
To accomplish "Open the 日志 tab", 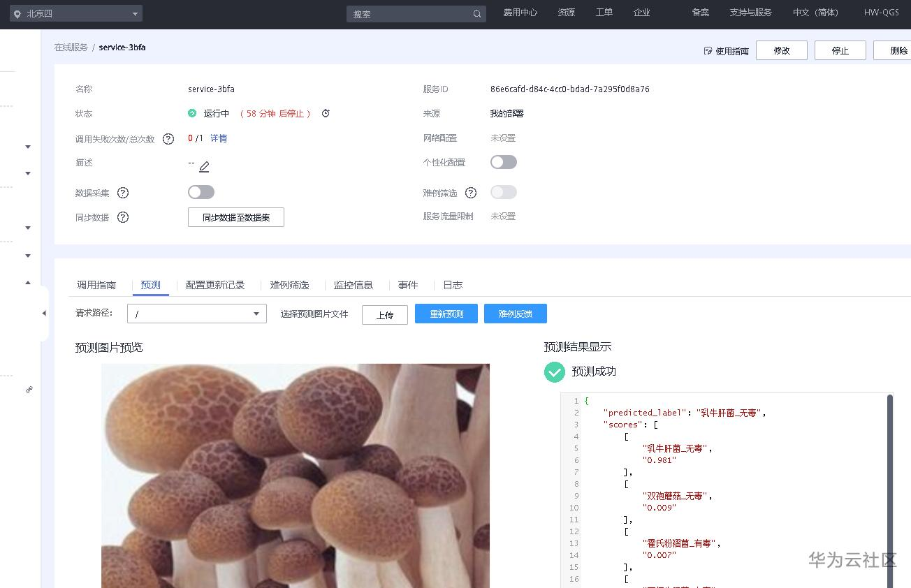I will [x=453, y=285].
